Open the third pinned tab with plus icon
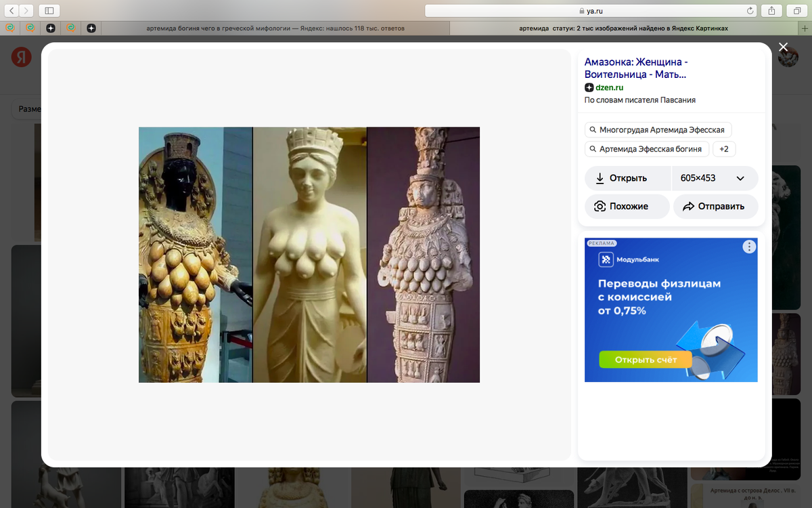The image size is (812, 508). [50, 28]
